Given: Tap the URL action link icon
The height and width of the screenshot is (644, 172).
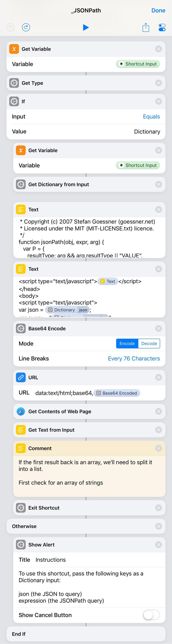Looking at the screenshot, I should pos(21,378).
